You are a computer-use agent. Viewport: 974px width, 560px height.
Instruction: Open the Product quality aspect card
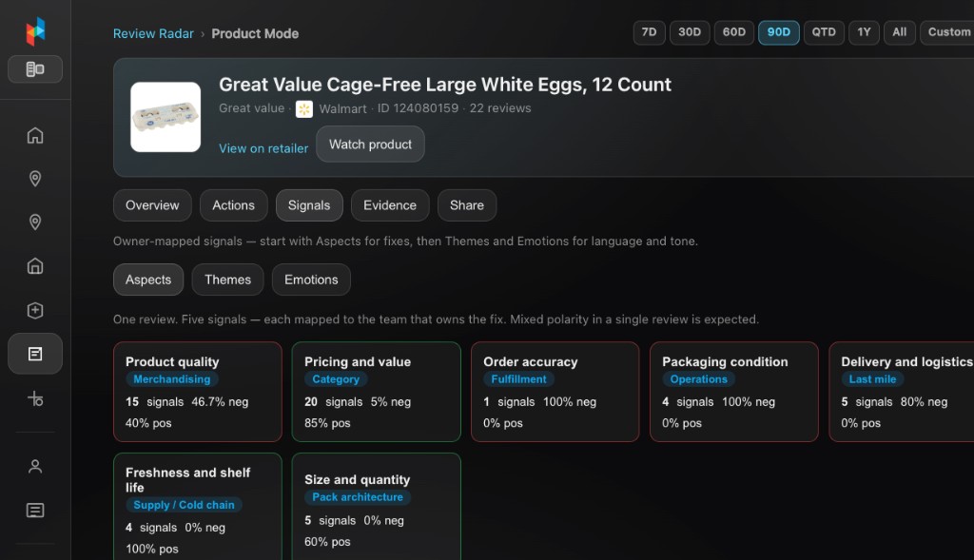(198, 392)
